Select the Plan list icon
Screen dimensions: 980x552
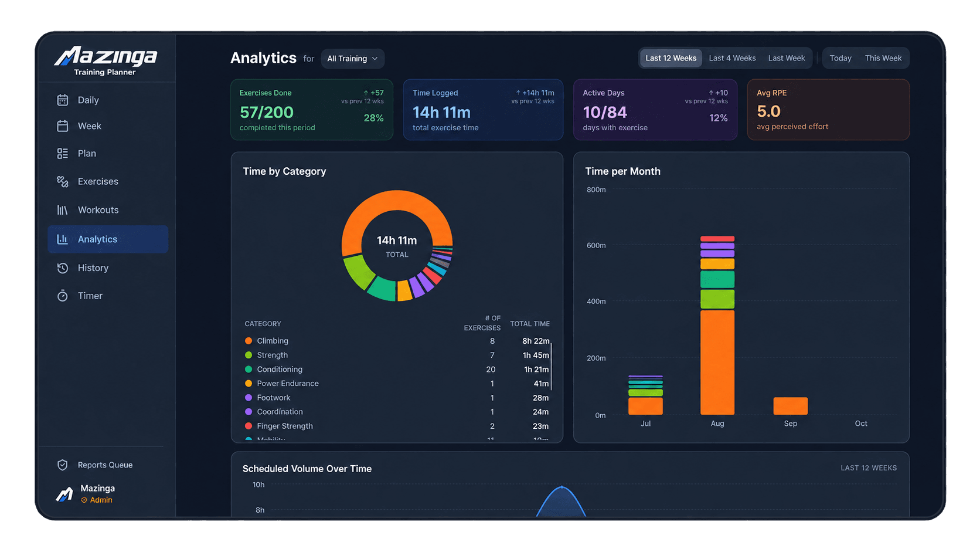(x=63, y=154)
